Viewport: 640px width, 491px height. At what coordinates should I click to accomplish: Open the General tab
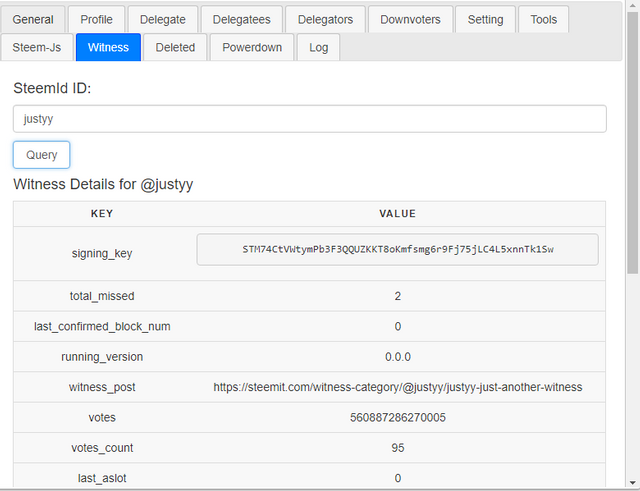[x=33, y=19]
